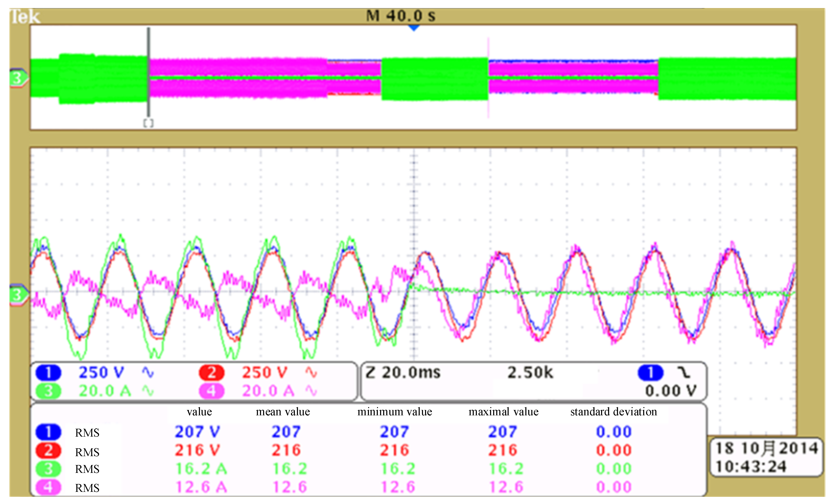Click the falling-edge trigger slope symbol
The height and width of the screenshot is (504, 833).
(684, 373)
